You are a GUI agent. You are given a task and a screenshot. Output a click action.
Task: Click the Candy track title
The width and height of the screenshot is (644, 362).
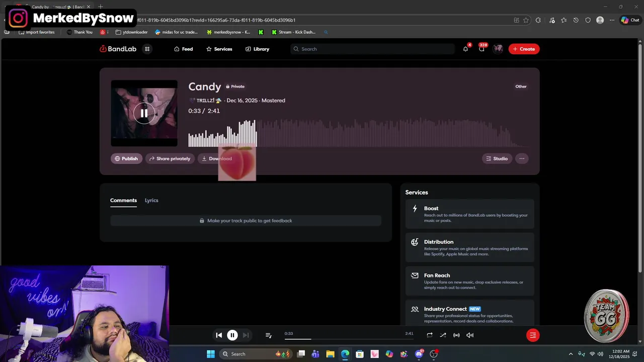pyautogui.click(x=205, y=86)
